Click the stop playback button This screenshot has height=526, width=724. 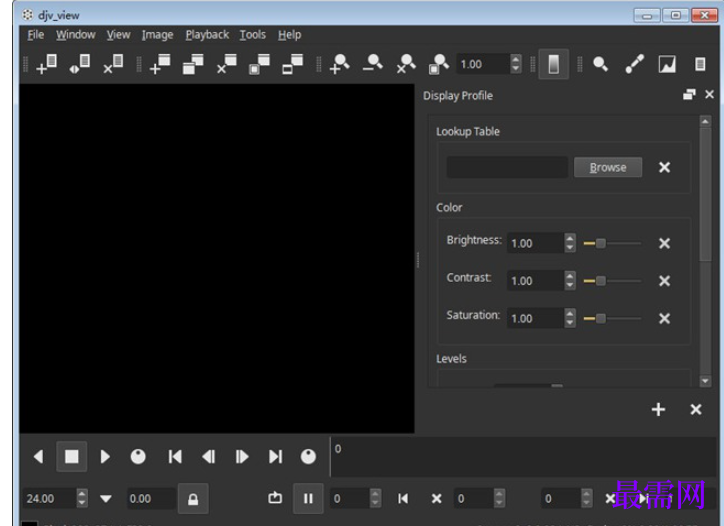coord(72,456)
